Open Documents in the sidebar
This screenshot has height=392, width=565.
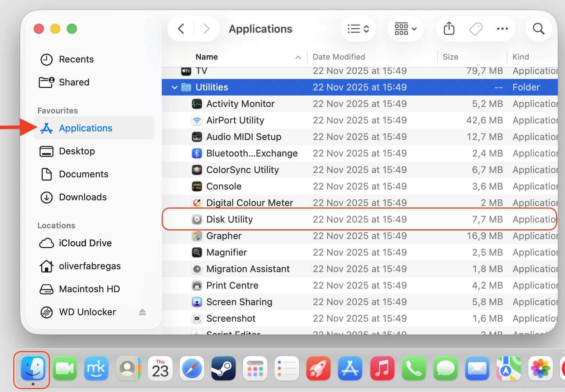tap(94, 174)
